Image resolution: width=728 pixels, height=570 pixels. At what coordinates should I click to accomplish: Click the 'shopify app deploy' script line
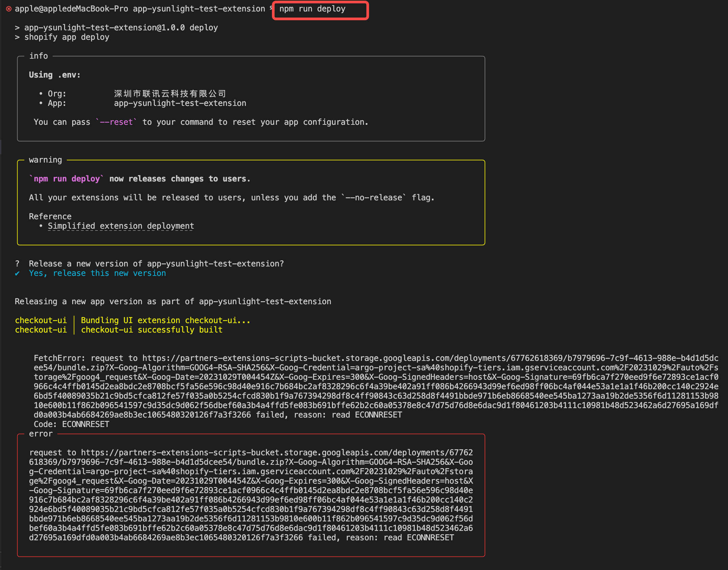[x=66, y=37]
